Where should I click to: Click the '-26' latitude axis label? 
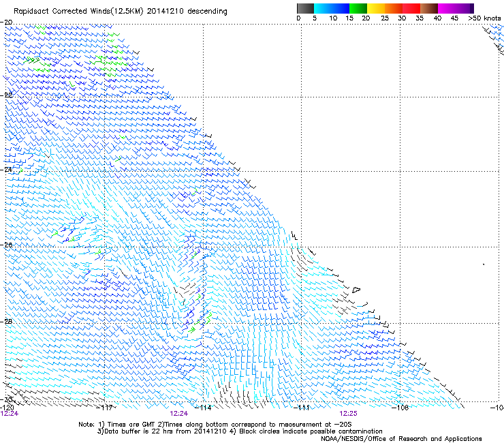[6, 245]
